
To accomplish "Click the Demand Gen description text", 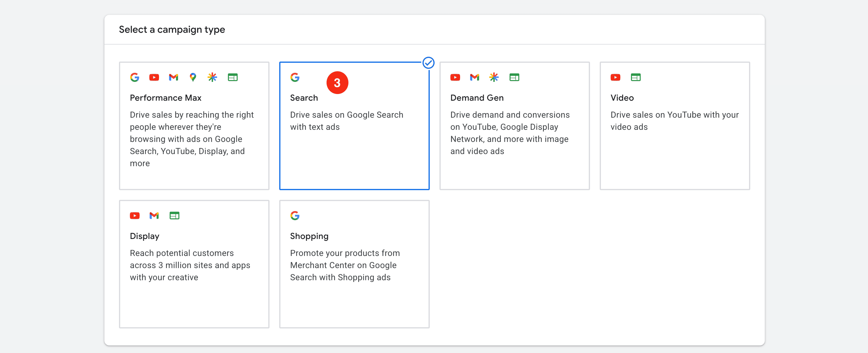I will [510, 133].
